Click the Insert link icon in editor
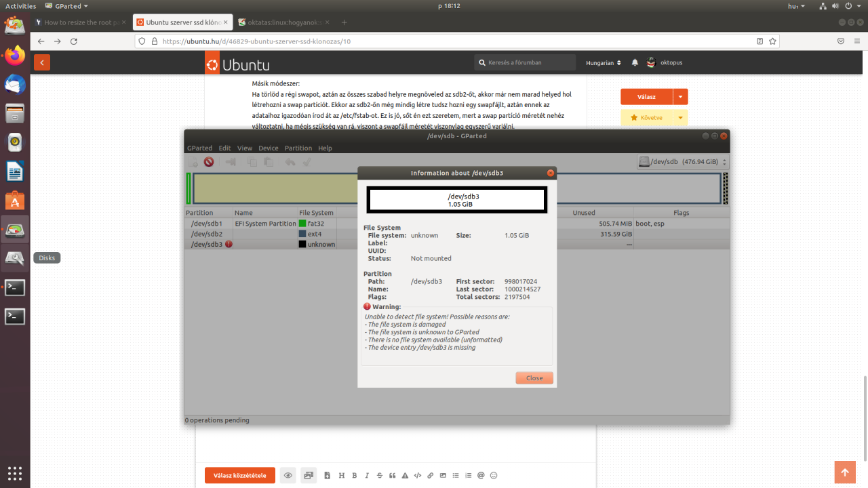This screenshot has width=868, height=488. pos(431,475)
